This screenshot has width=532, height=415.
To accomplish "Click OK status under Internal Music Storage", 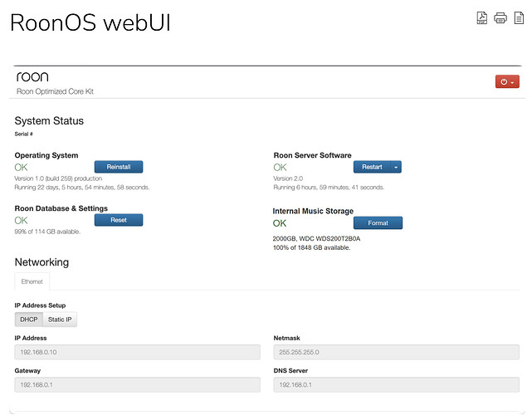I will pos(280,223).
